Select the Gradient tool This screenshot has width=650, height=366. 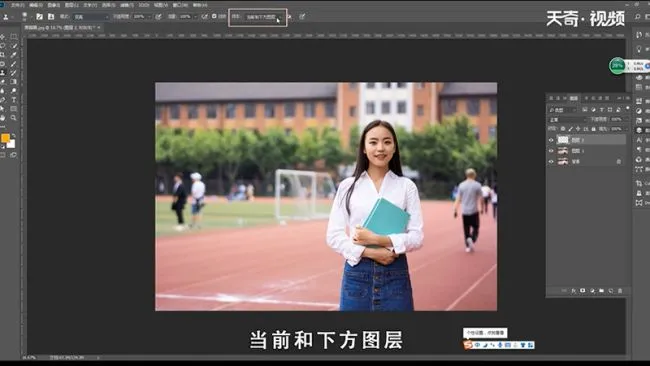tap(14, 82)
